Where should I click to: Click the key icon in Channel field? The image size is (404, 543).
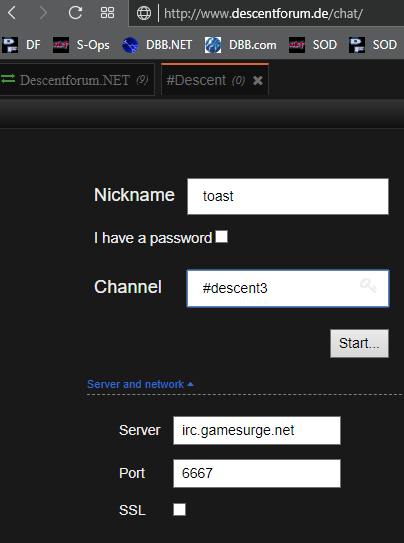pos(368,286)
